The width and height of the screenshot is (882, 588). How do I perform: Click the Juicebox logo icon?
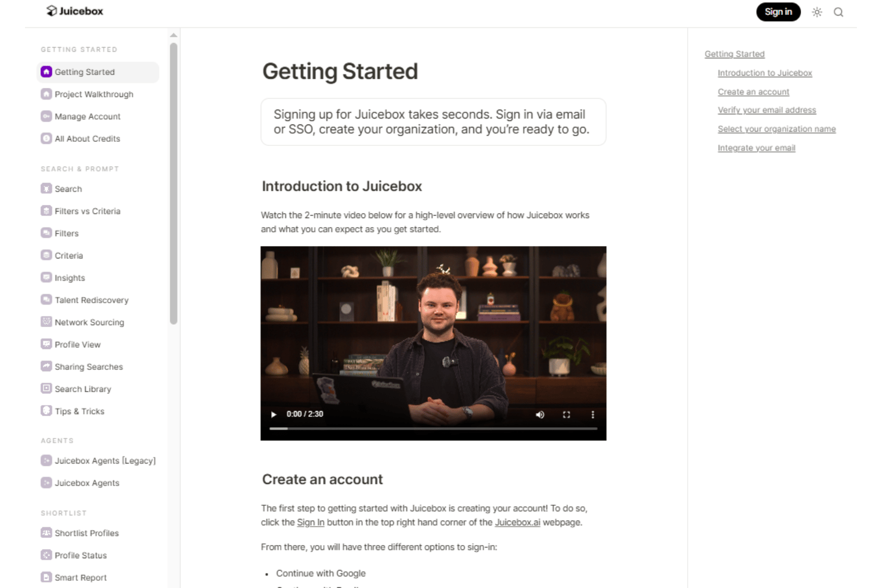[52, 11]
